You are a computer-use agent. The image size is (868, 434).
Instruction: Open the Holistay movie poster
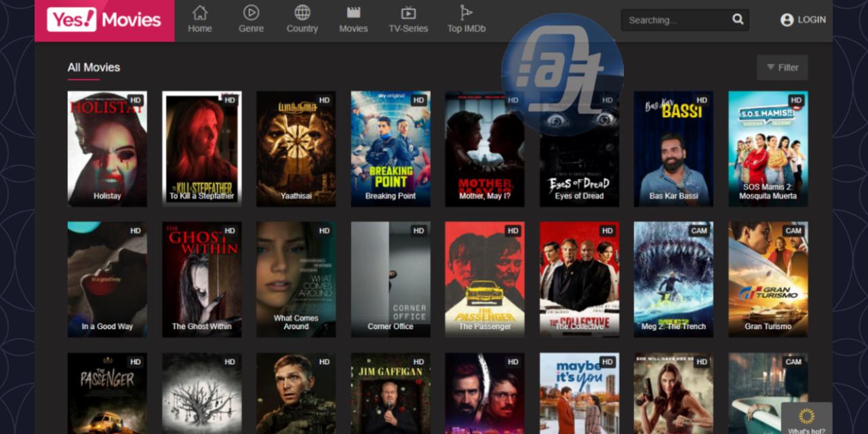pos(107,149)
